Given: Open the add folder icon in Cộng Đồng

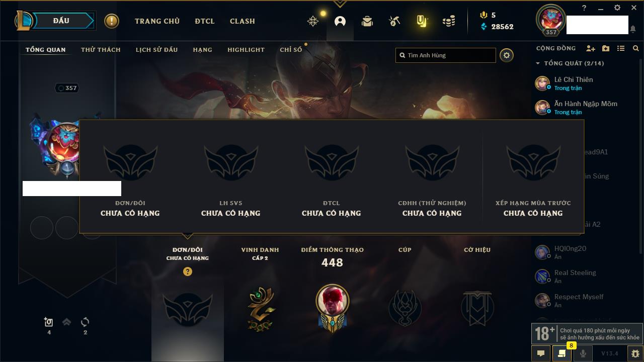Looking at the screenshot, I should [606, 49].
